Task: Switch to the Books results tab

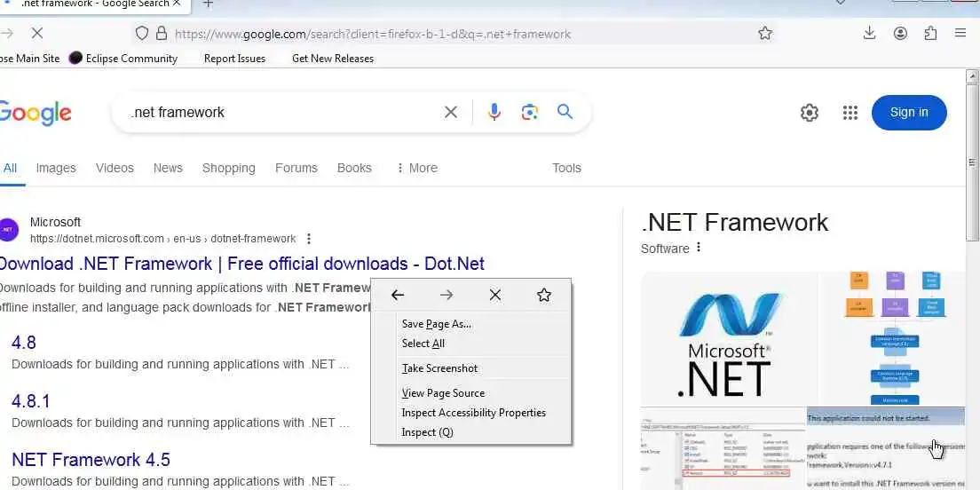Action: [354, 168]
